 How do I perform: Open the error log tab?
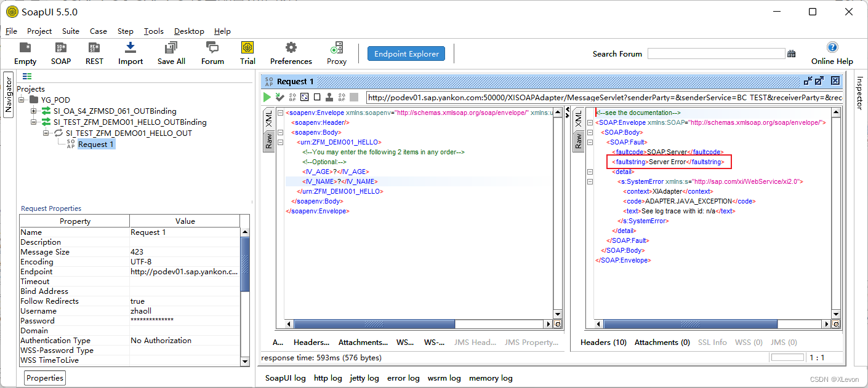click(x=403, y=378)
